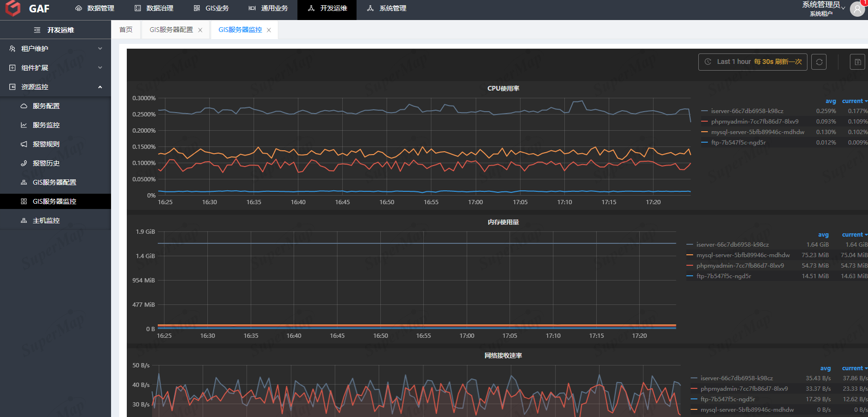868x417 pixels.
Task: Click the 租户维护 user icon
Action: coord(12,49)
